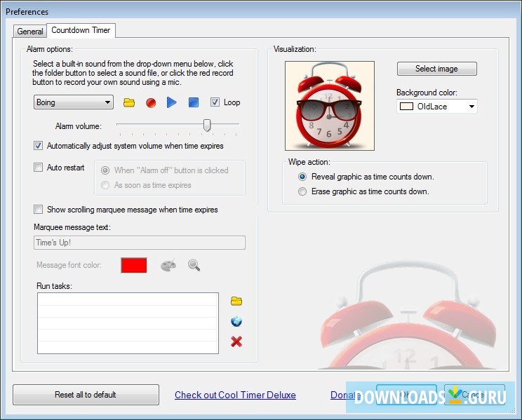Click the alarm clock visualization thumbnail

(330, 106)
